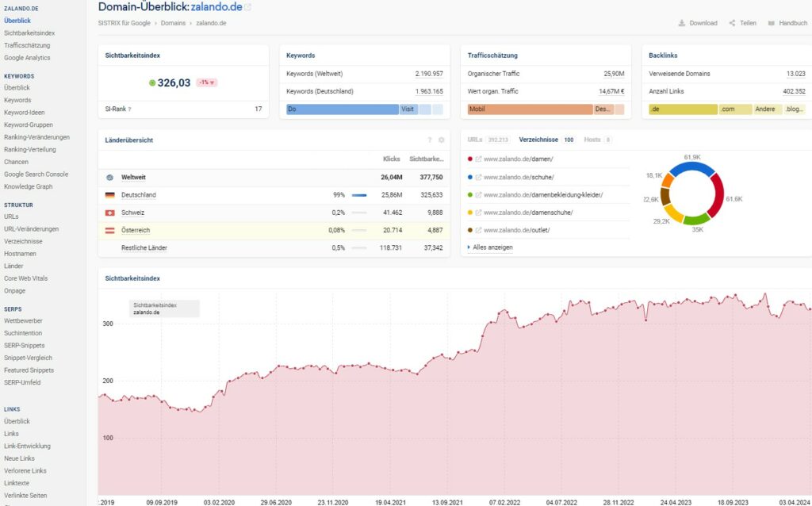The image size is (812, 506).
Task: Open Core Web Vitals in the sidebar
Action: click(26, 278)
